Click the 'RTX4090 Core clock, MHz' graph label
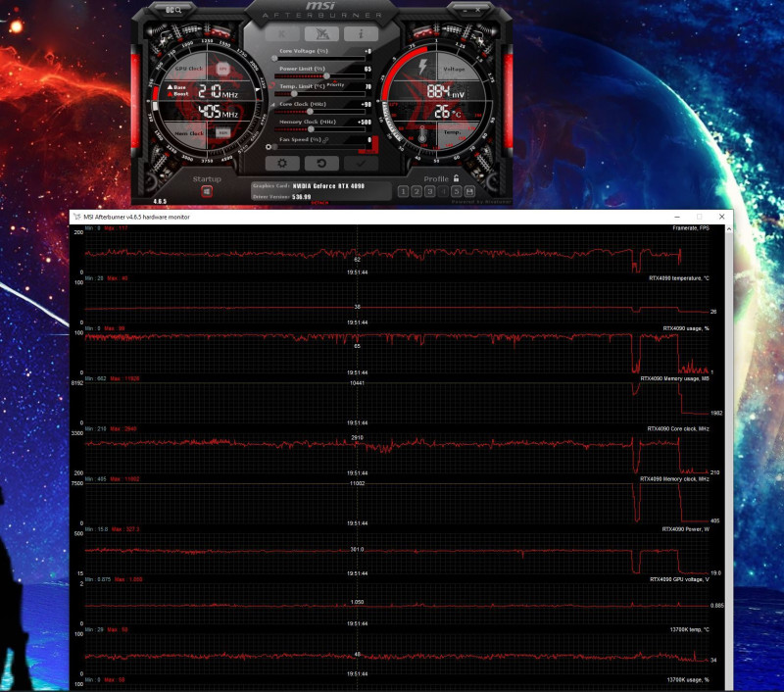Viewport: 784px width, 692px height. coord(678,429)
